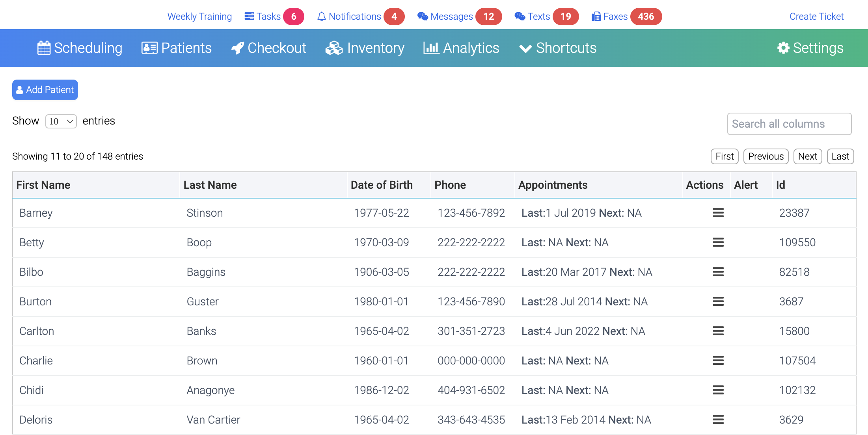This screenshot has height=435, width=868.
Task: Expand the Show entries dropdown
Action: [61, 121]
